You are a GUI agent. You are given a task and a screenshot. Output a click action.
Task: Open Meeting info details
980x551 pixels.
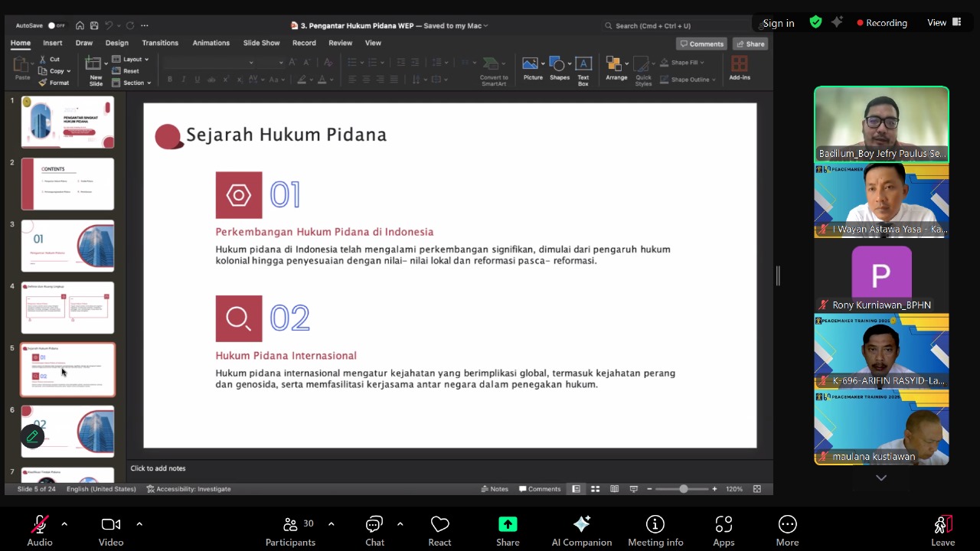tap(655, 525)
